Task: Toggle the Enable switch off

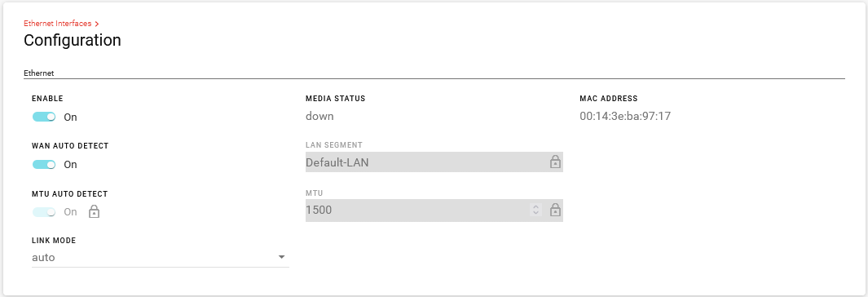Action: [44, 117]
